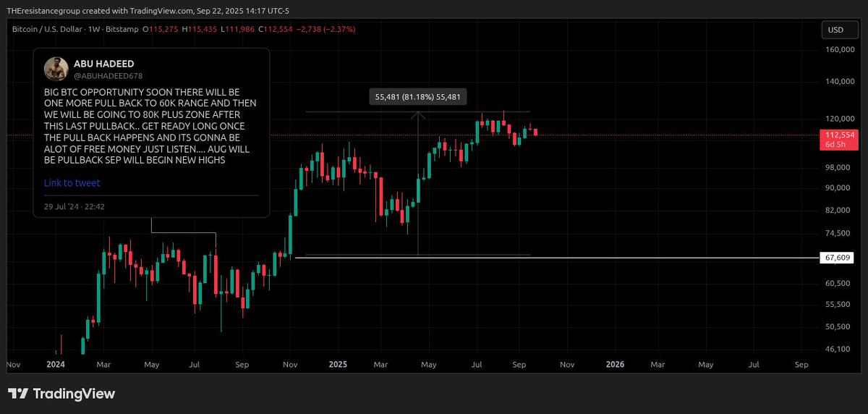Click the 2025 time axis label
868x414 pixels.
click(x=338, y=365)
